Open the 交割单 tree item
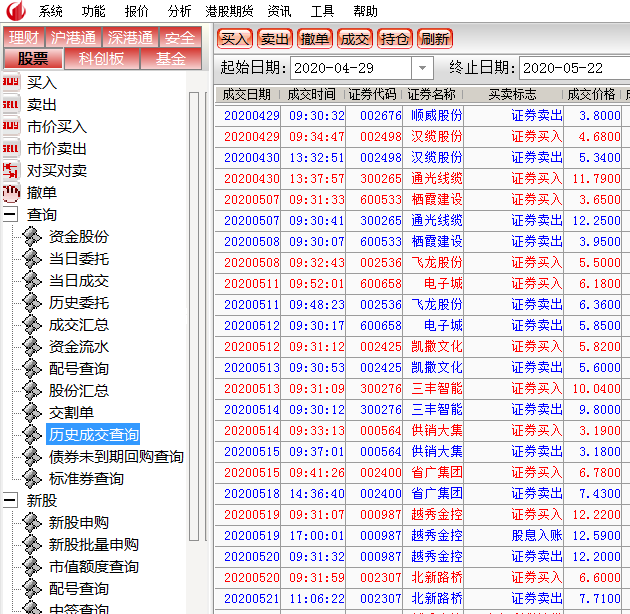630x614 pixels. click(71, 412)
